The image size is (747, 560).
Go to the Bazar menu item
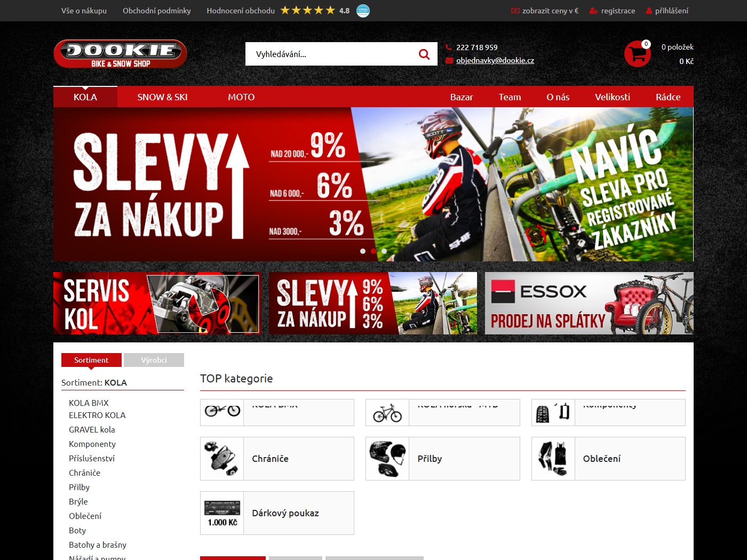(x=462, y=97)
